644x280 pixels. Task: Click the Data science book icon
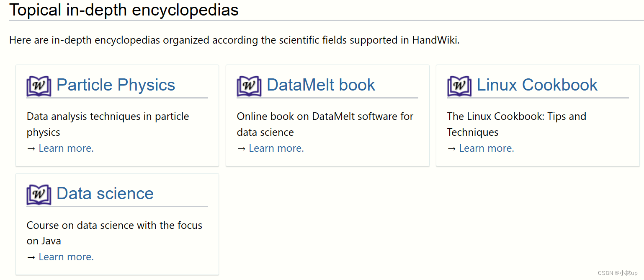pyautogui.click(x=39, y=194)
